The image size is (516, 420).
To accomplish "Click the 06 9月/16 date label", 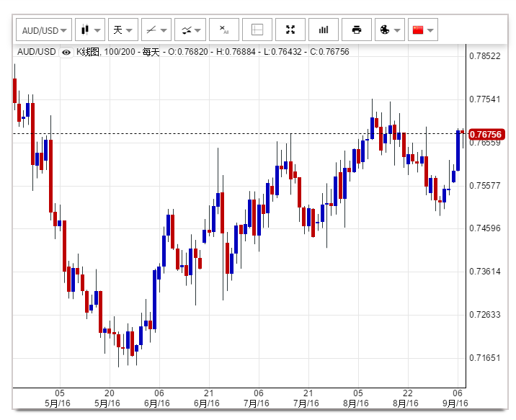I will 455,398.
